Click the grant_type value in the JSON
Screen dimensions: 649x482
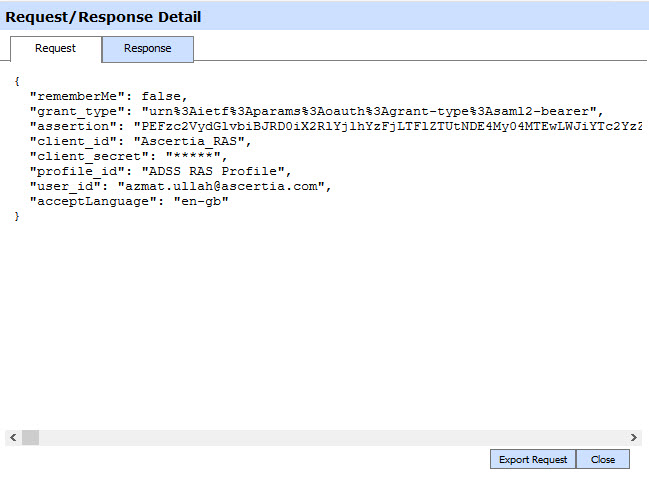point(372,111)
